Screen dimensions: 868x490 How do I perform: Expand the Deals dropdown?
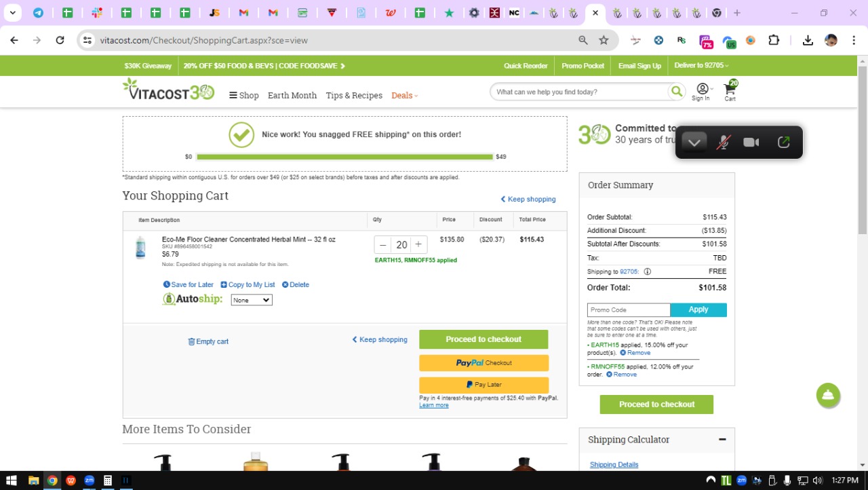click(x=405, y=96)
